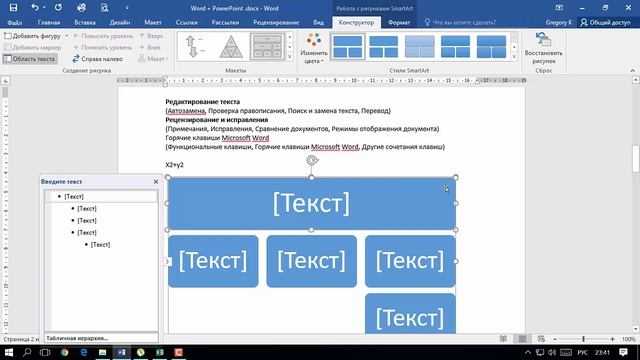Switch to the Ссылки tab
Viewport: 640px width, 360px height.
[187, 22]
